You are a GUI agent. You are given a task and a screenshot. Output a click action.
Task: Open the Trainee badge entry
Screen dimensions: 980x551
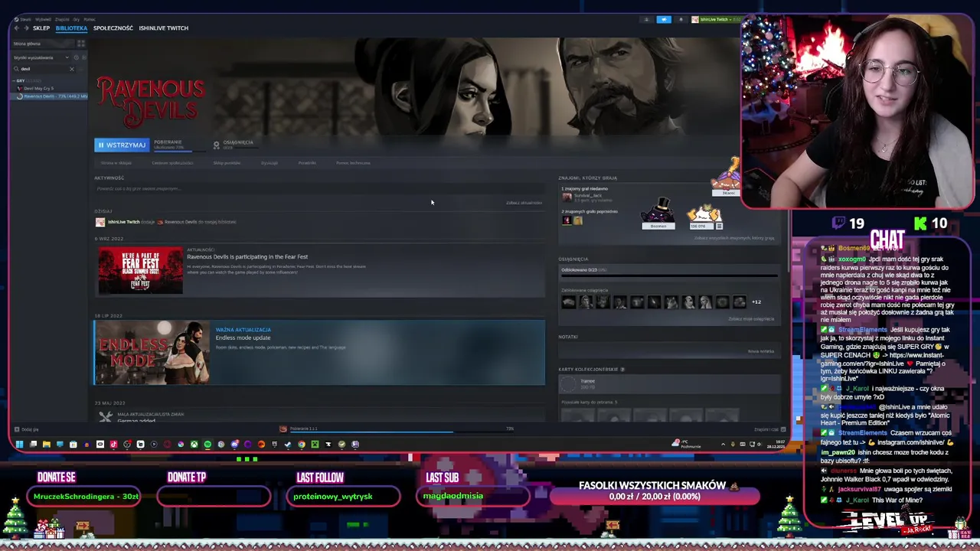click(x=670, y=384)
